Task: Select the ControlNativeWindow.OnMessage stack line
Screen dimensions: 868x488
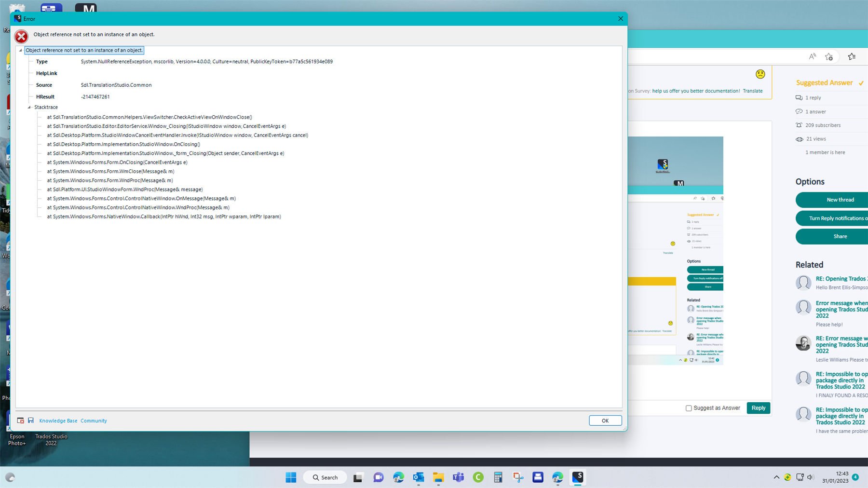Action: pyautogui.click(x=141, y=199)
